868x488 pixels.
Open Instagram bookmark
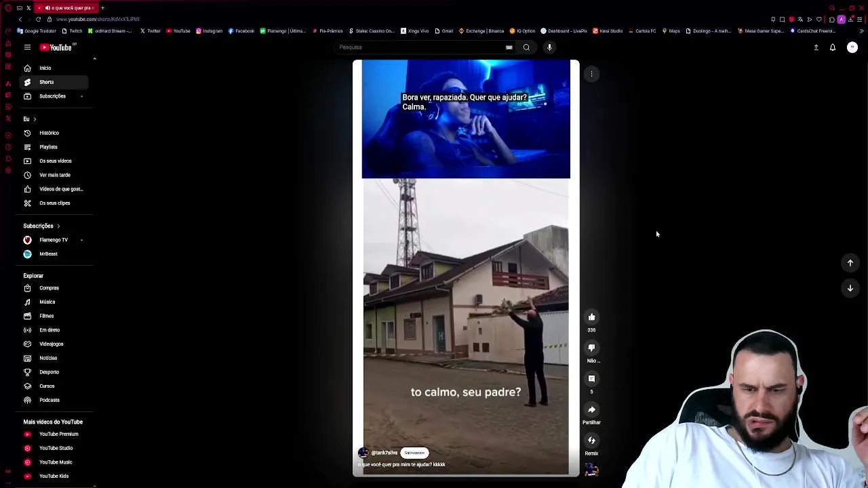tap(210, 31)
